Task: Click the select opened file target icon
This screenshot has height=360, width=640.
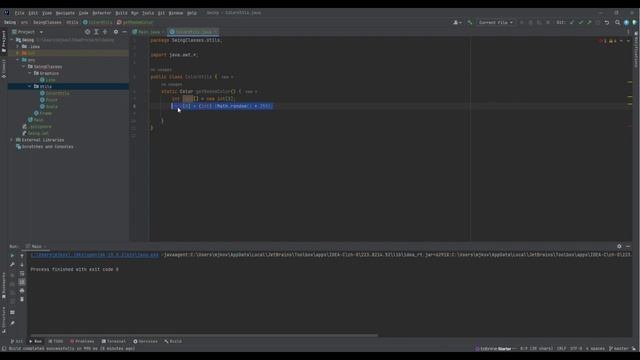Action: [x=87, y=32]
